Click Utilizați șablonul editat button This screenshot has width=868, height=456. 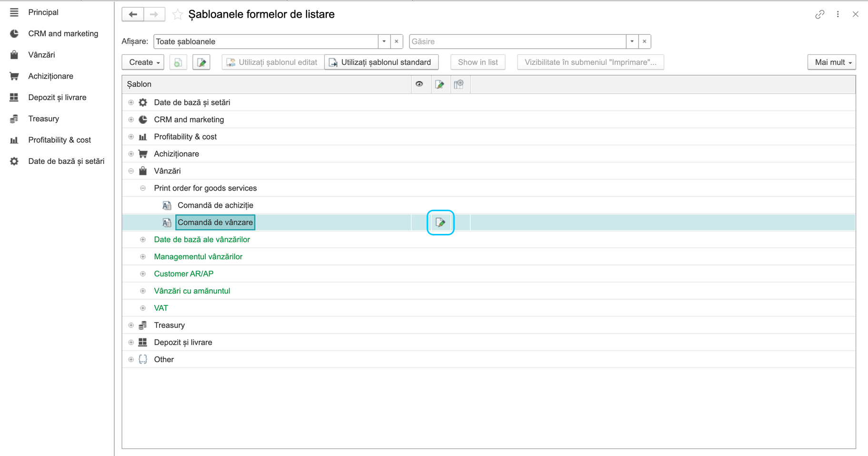273,62
